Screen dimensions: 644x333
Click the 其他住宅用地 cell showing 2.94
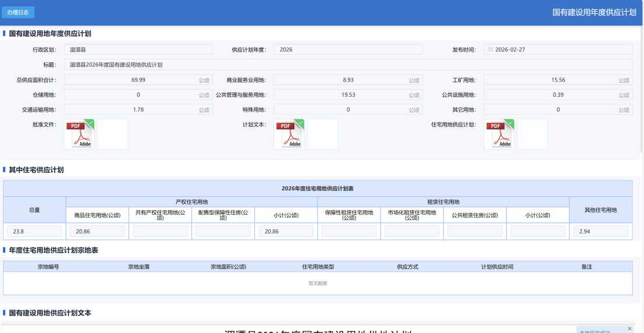tap(600, 232)
